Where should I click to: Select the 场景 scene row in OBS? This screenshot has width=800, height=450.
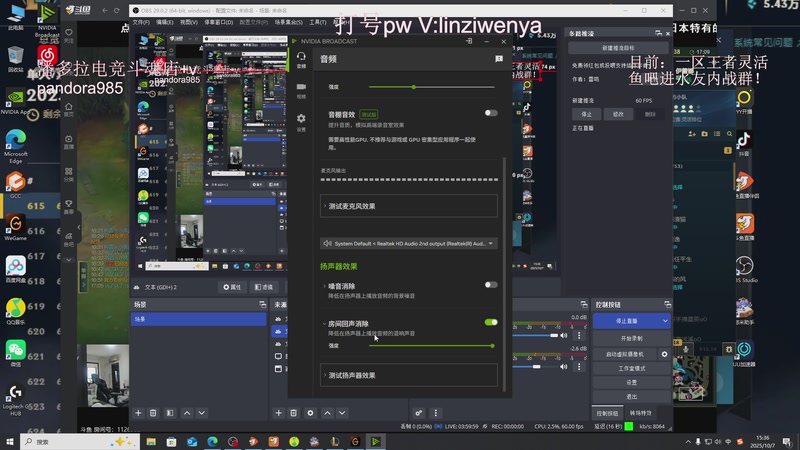click(x=198, y=319)
